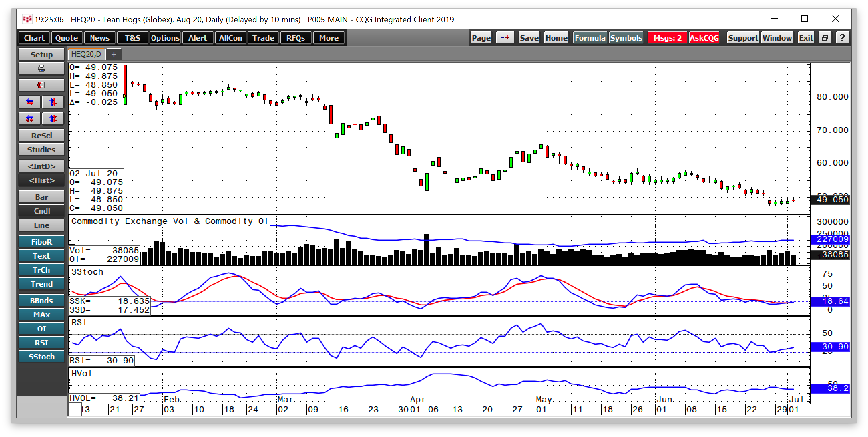Viewport: 868px width, 437px height.
Task: Click the 02 Jul 20 date readout
Action: (x=93, y=174)
